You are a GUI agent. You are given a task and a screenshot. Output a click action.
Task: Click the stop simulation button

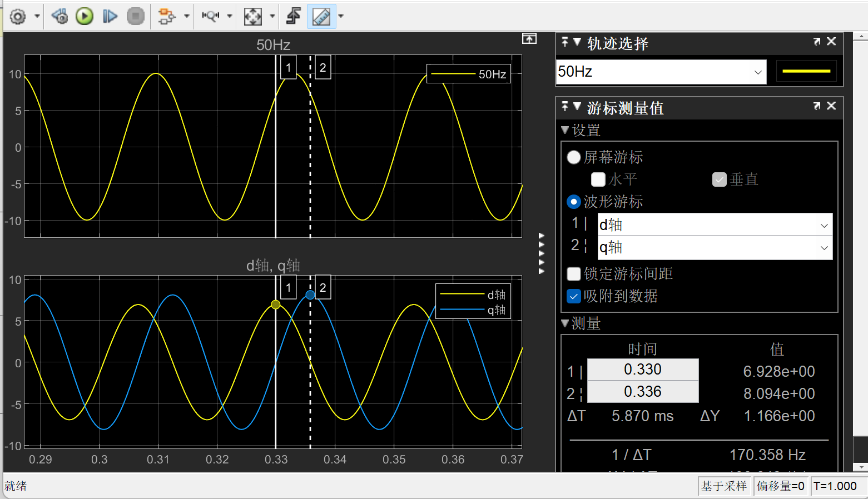[136, 17]
